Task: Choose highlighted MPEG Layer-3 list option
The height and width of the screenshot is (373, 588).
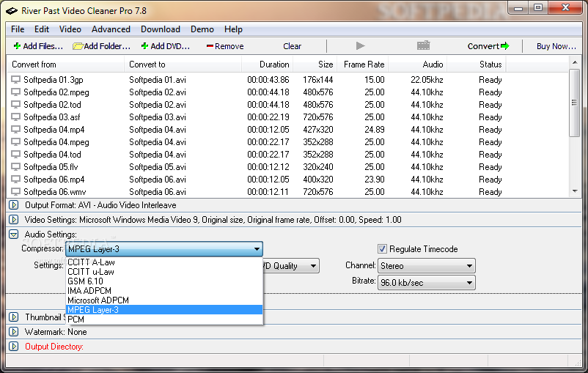Action: click(x=164, y=310)
